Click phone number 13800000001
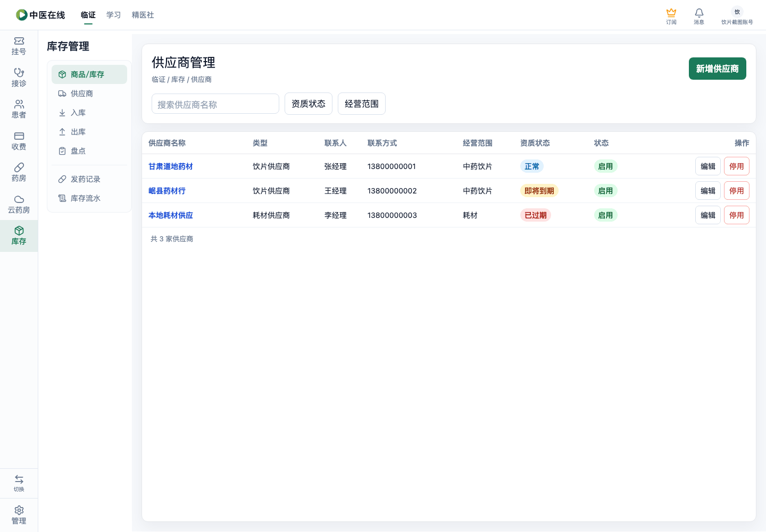Screen dimensions: 766x532 click(x=392, y=166)
